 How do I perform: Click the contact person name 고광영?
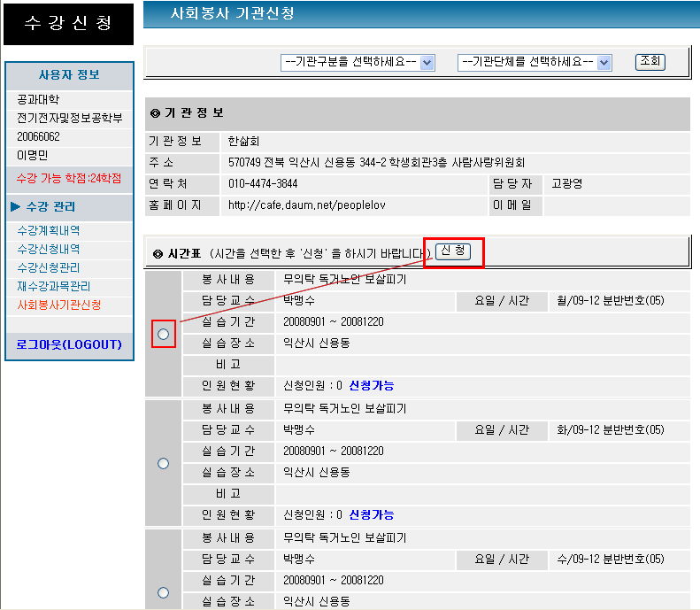[x=567, y=183]
